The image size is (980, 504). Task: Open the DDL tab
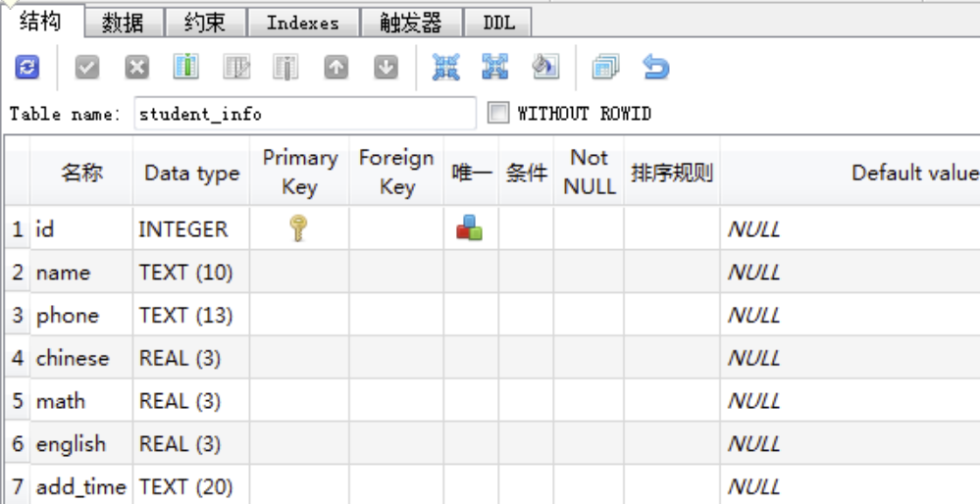coord(498,22)
